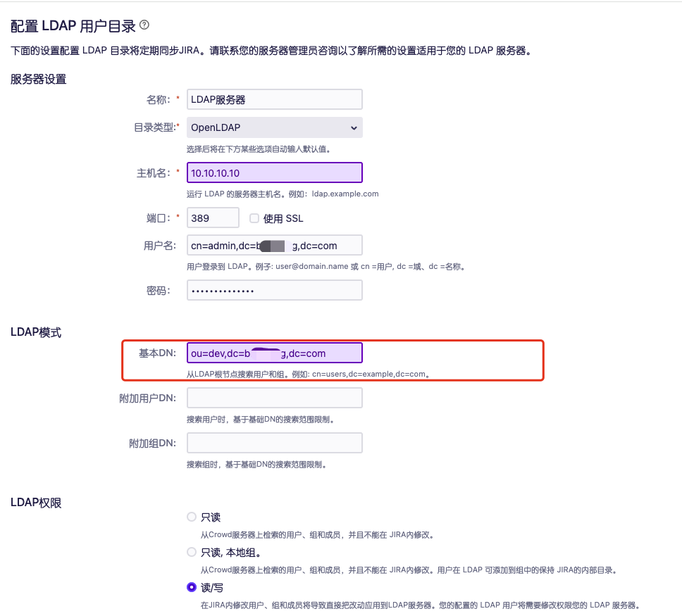
Task: Select the 只读, 本地组 radio button
Action: point(192,552)
